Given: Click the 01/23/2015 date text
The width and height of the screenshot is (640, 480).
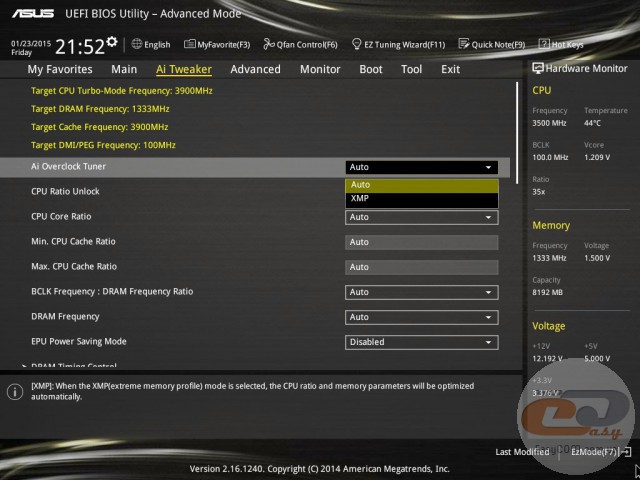Looking at the screenshot, I should tap(31, 44).
